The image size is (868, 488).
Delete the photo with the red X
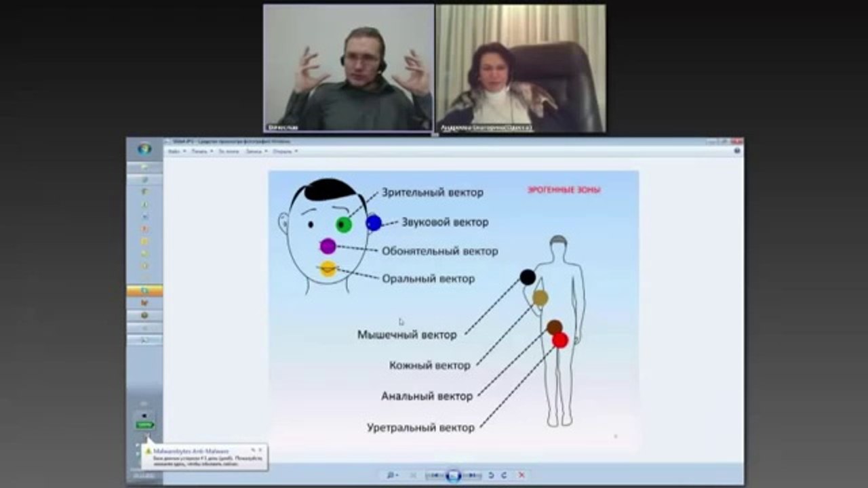point(521,475)
